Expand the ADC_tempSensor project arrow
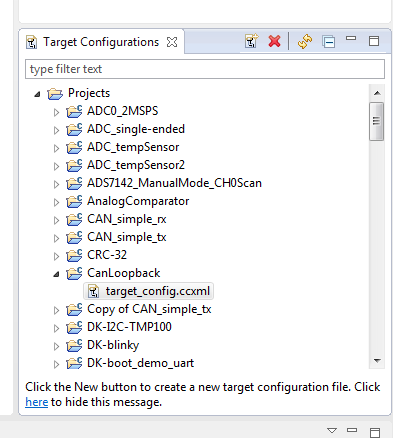393x438 pixels. point(56,148)
